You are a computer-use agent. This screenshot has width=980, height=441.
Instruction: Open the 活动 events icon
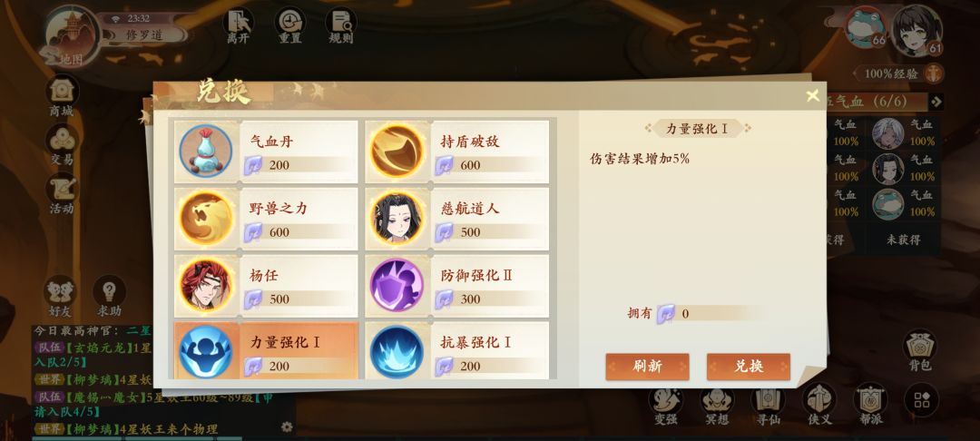pyautogui.click(x=62, y=193)
